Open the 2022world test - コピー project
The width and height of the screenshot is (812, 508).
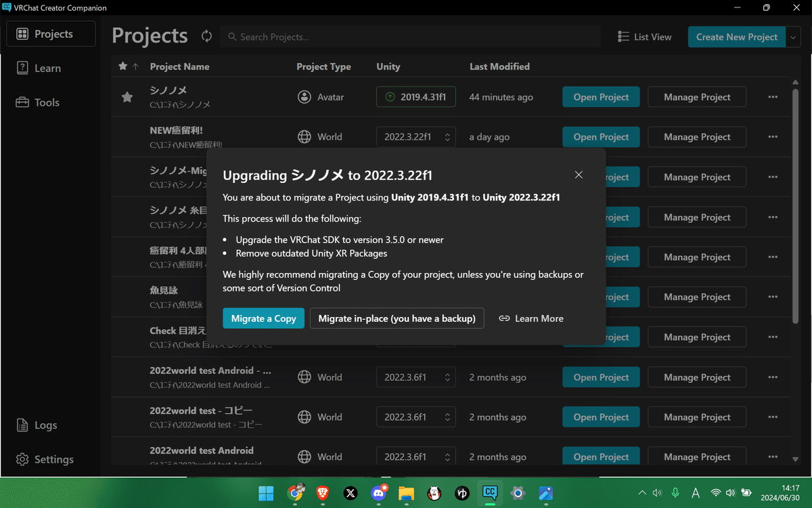point(601,417)
